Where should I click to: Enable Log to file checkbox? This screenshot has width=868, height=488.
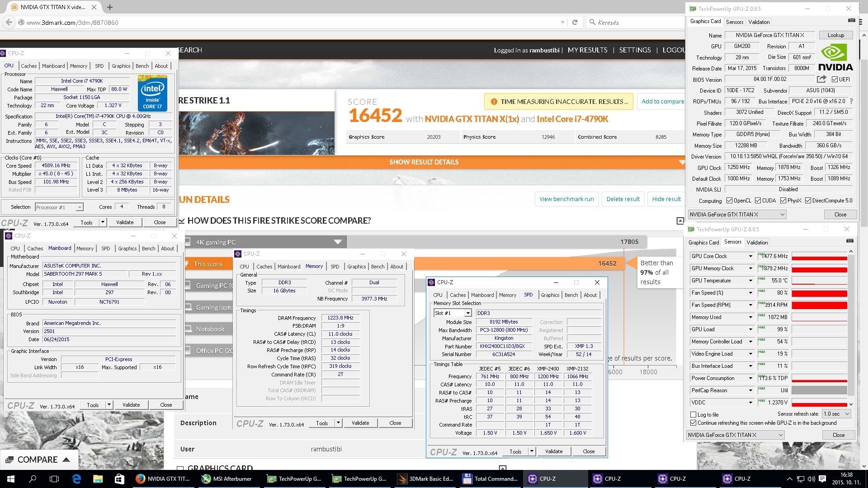point(693,414)
